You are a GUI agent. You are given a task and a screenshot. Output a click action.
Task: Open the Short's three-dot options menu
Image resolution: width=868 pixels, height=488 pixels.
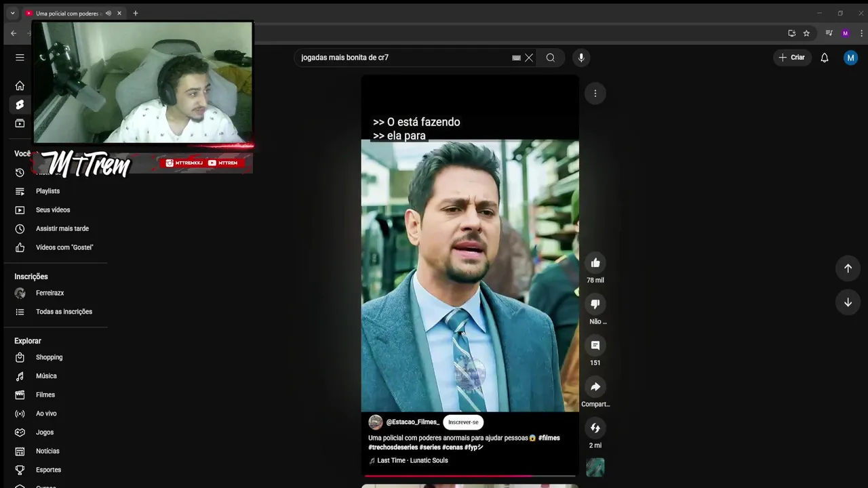595,94
